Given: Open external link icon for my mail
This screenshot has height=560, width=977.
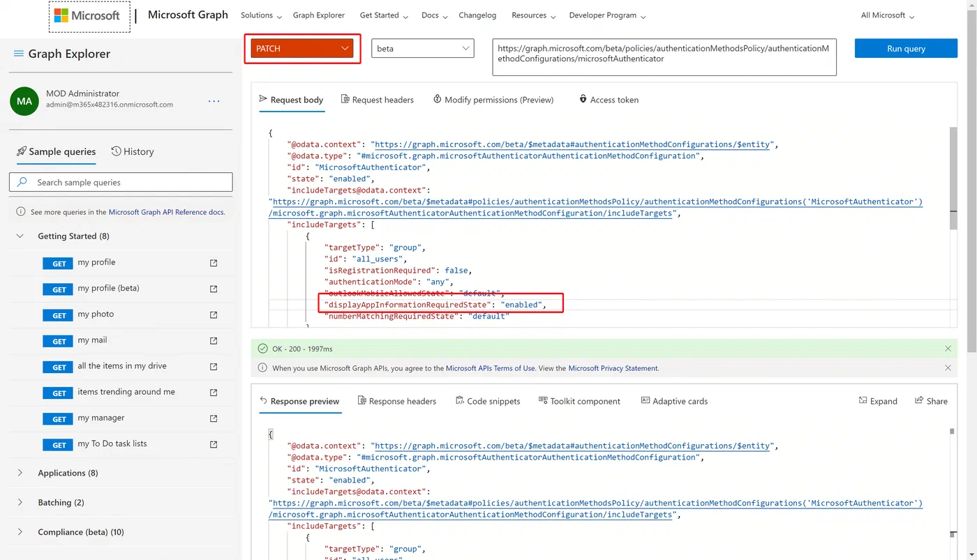Looking at the screenshot, I should point(214,340).
